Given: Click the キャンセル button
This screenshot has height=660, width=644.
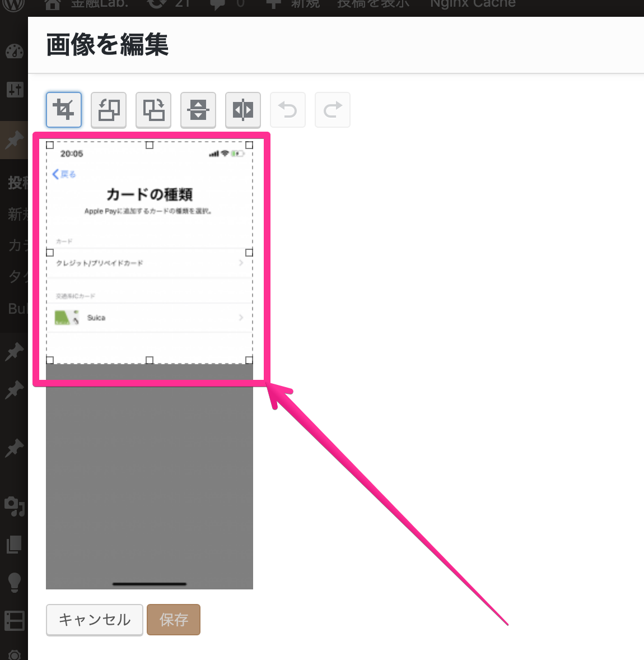Looking at the screenshot, I should (x=95, y=620).
